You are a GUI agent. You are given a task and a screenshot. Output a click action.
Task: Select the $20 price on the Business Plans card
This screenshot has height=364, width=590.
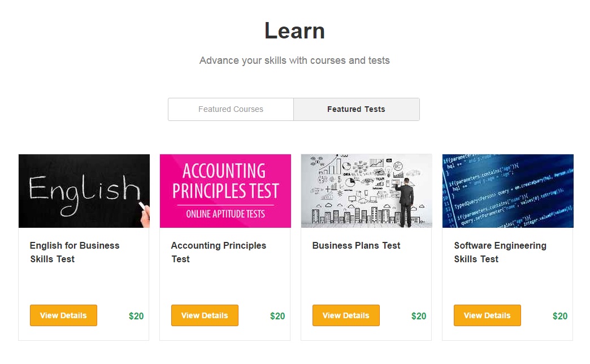point(418,316)
